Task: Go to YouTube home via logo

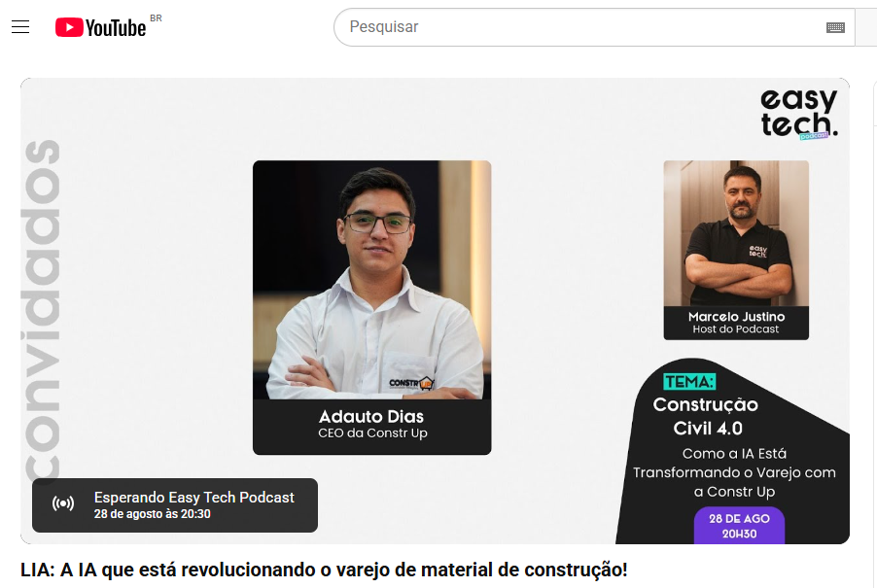Action: 101,27
